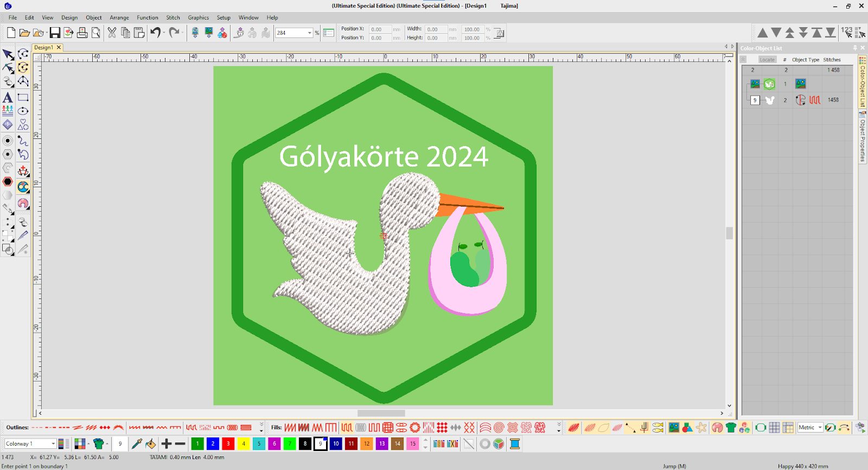Click the Position X input field
868x470 pixels.
[x=380, y=29]
